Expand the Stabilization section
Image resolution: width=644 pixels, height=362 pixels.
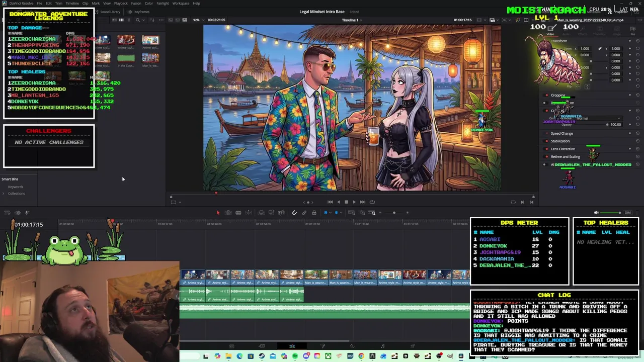560,141
